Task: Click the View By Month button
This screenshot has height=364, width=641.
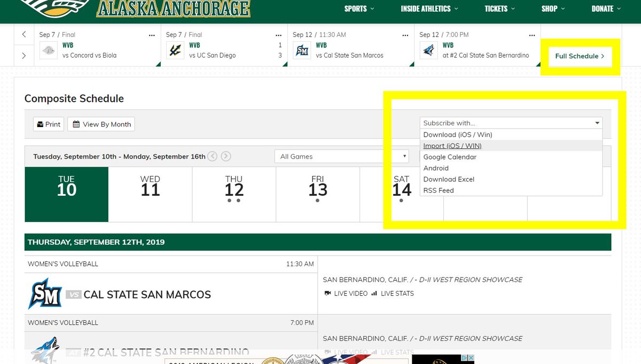Action: (101, 124)
